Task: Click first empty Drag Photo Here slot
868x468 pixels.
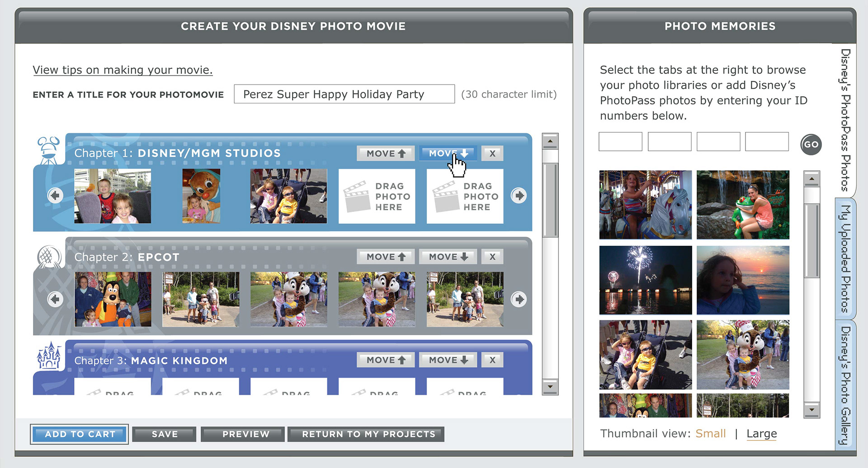Action: coord(377,196)
